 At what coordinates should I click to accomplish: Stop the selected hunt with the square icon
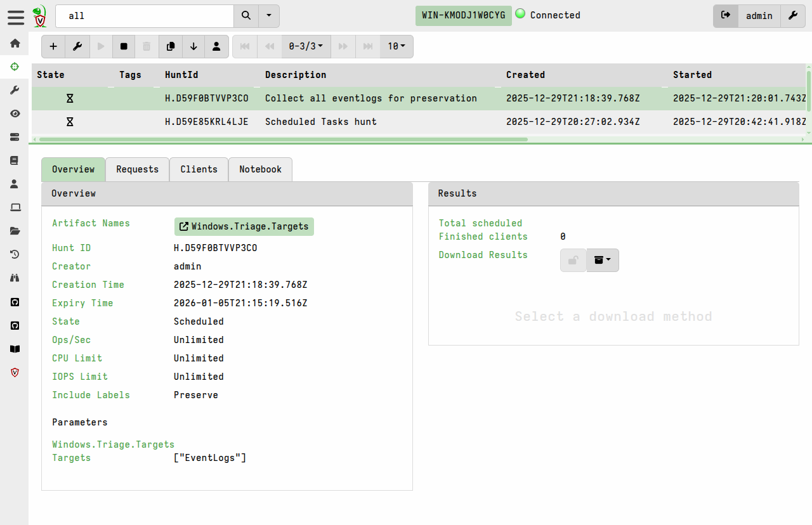124,46
